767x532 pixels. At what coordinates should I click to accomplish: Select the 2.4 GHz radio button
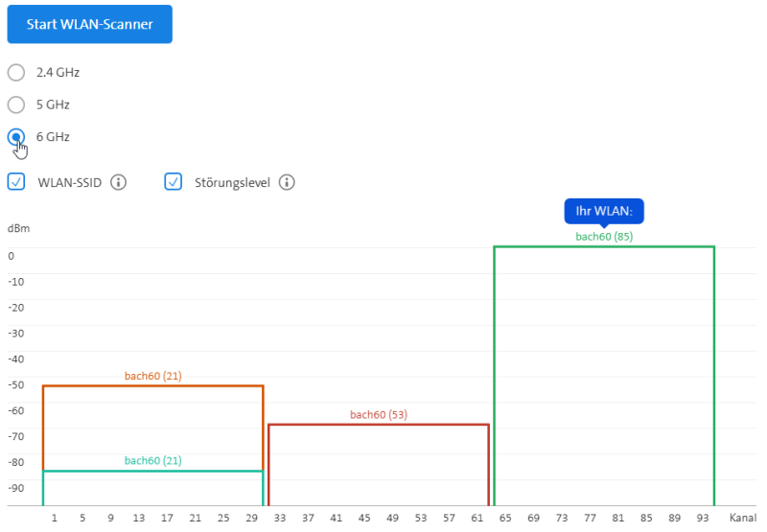point(16,72)
